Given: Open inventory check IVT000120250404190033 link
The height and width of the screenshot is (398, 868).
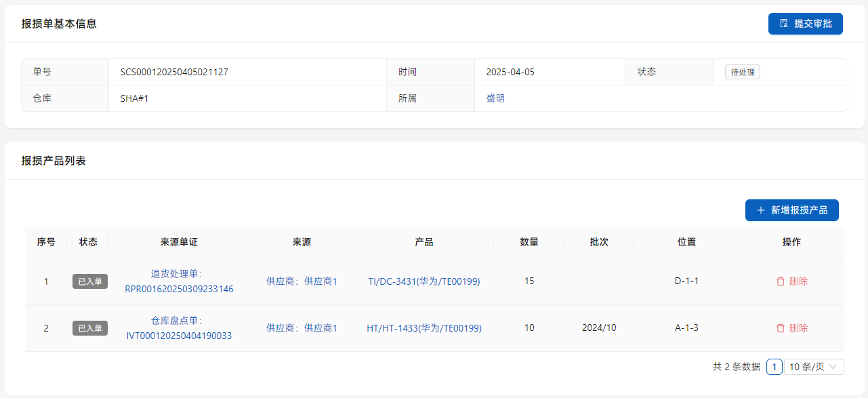Looking at the screenshot, I should click(x=179, y=336).
